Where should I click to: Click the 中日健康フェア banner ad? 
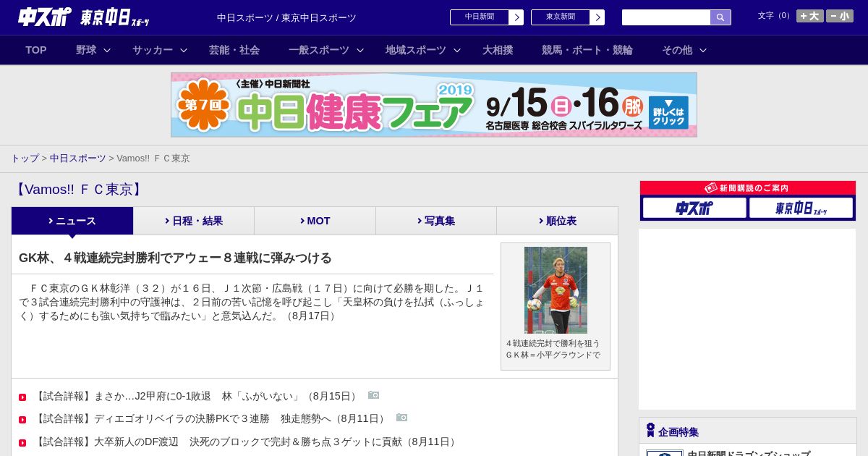click(x=434, y=105)
